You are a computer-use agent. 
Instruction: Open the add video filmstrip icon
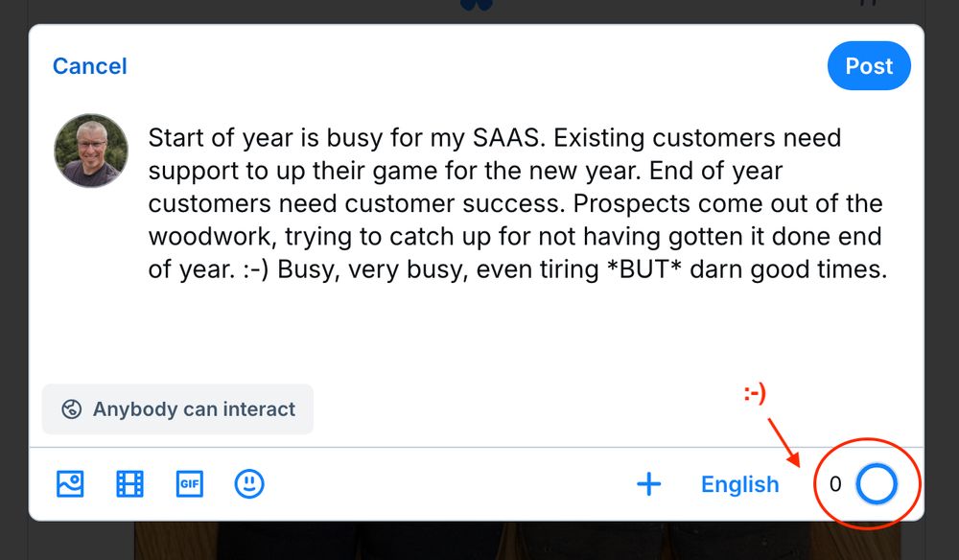(129, 484)
